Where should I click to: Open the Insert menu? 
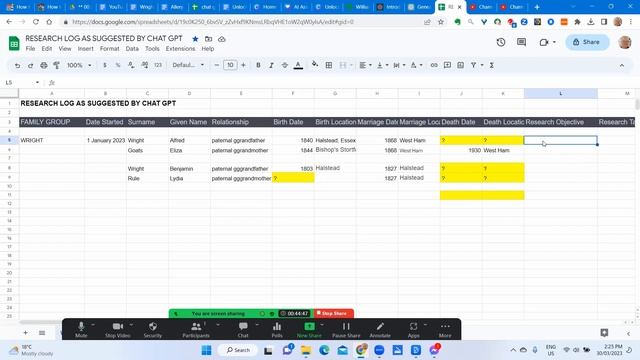tap(85, 49)
